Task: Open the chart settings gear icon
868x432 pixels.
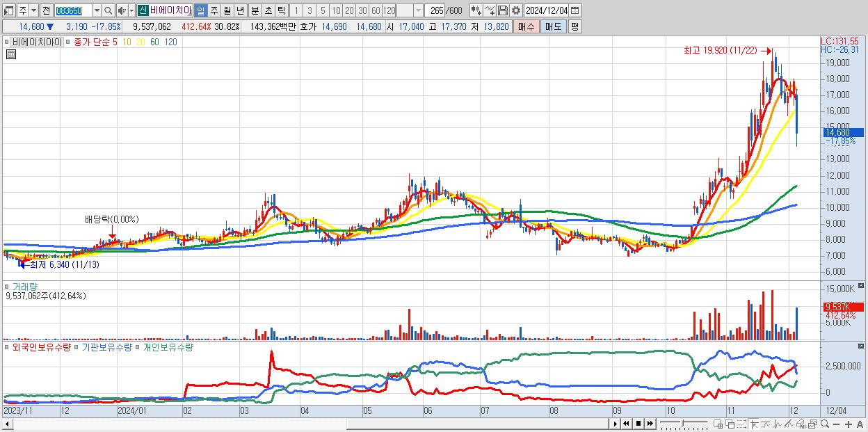Action: [515, 10]
